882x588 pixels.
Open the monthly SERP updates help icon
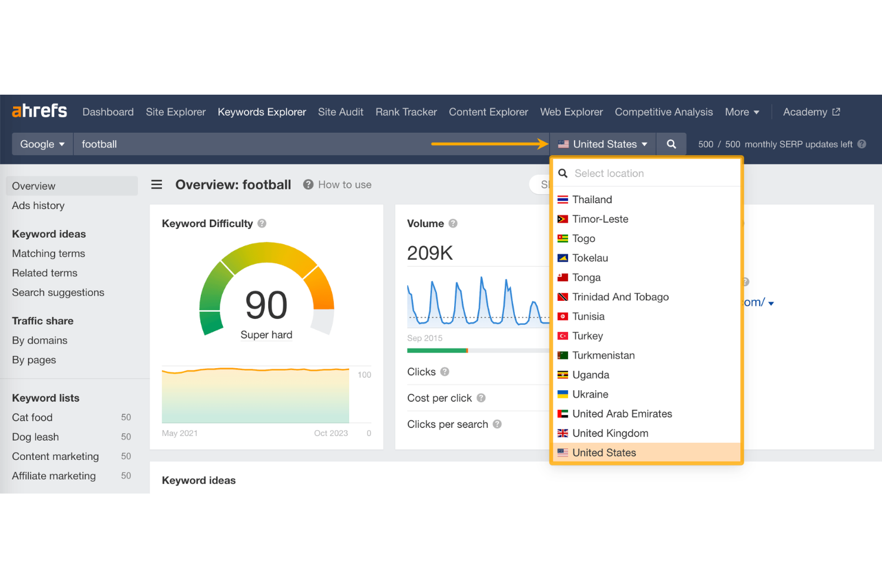tap(862, 144)
